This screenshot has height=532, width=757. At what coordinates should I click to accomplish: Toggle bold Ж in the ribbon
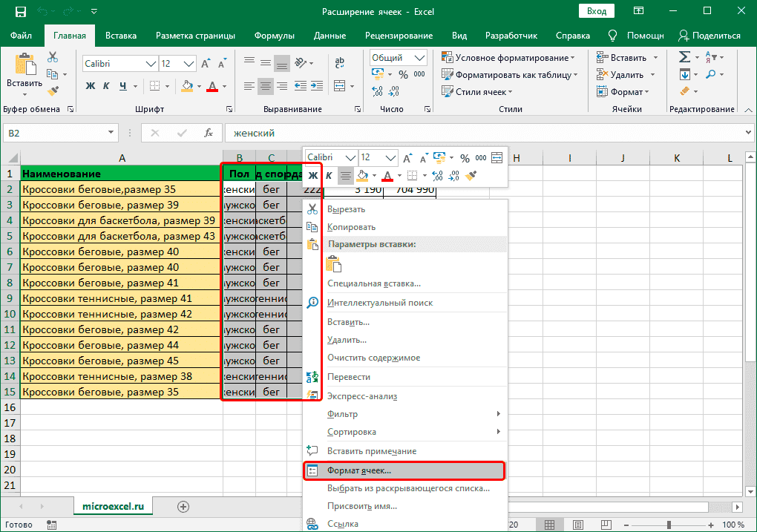pos(91,86)
